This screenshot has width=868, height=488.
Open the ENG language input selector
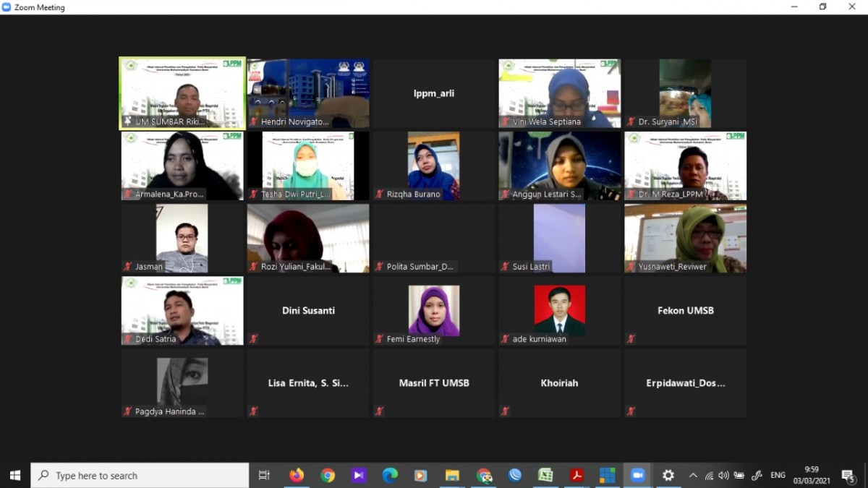coord(778,475)
